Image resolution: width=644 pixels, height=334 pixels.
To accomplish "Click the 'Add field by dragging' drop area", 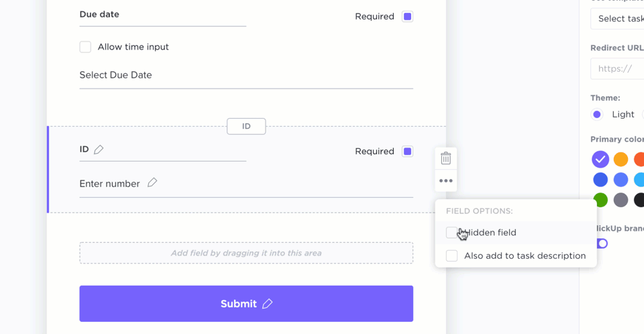I will tap(246, 253).
